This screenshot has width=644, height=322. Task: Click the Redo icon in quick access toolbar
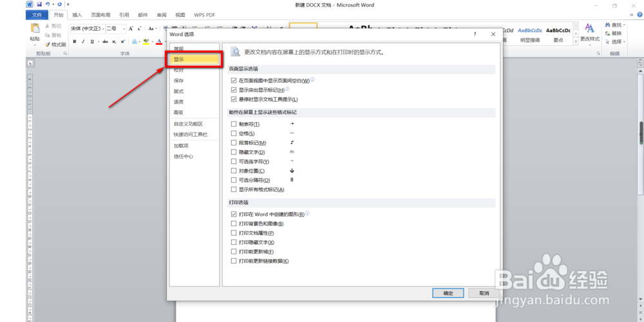60,5
